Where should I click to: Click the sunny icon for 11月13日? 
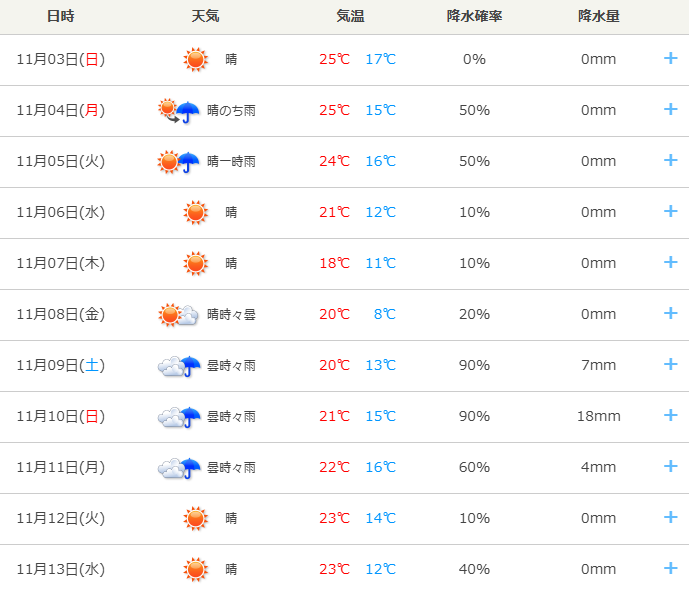(196, 570)
